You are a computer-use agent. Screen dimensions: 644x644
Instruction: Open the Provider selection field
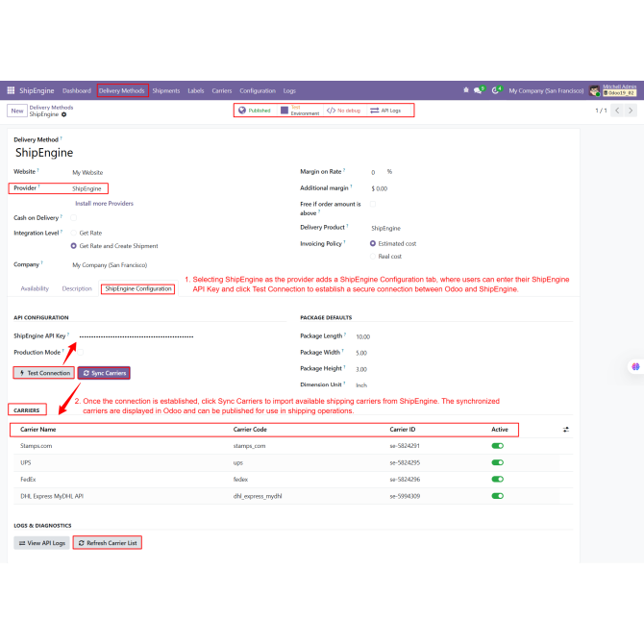[88, 188]
